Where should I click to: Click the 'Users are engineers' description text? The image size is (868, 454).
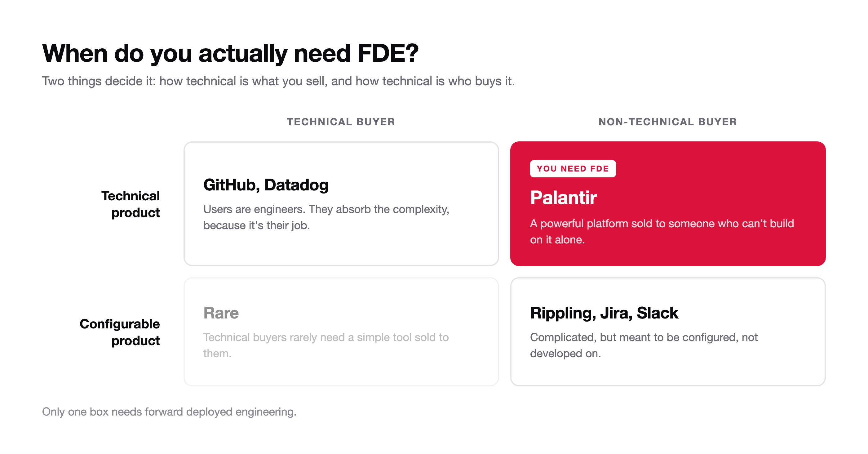pyautogui.click(x=326, y=217)
